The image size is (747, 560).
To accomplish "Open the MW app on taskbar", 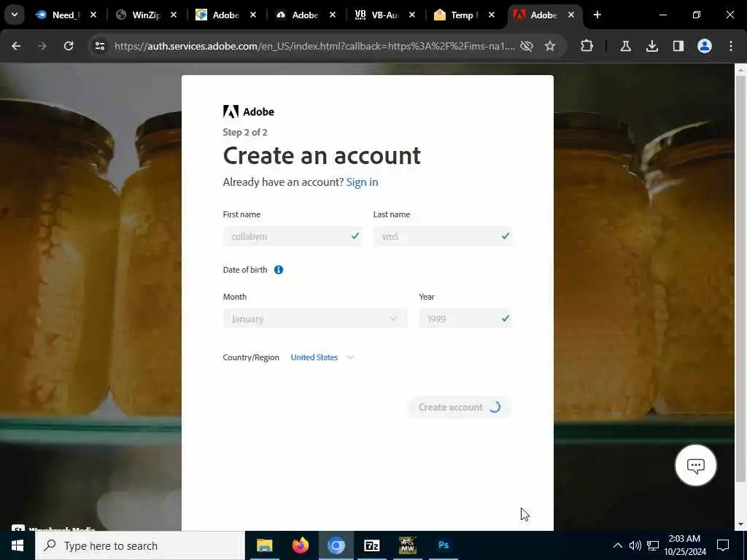I will click(x=407, y=545).
